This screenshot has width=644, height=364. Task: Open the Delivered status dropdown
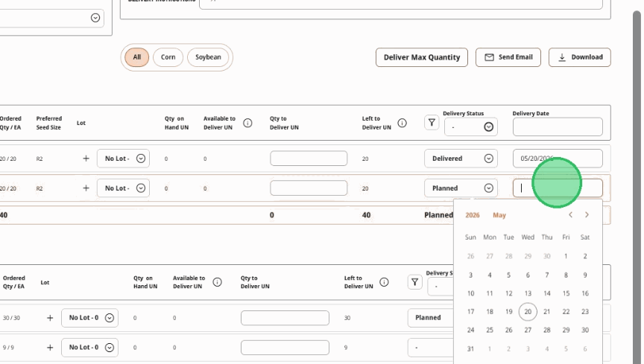pos(461,159)
